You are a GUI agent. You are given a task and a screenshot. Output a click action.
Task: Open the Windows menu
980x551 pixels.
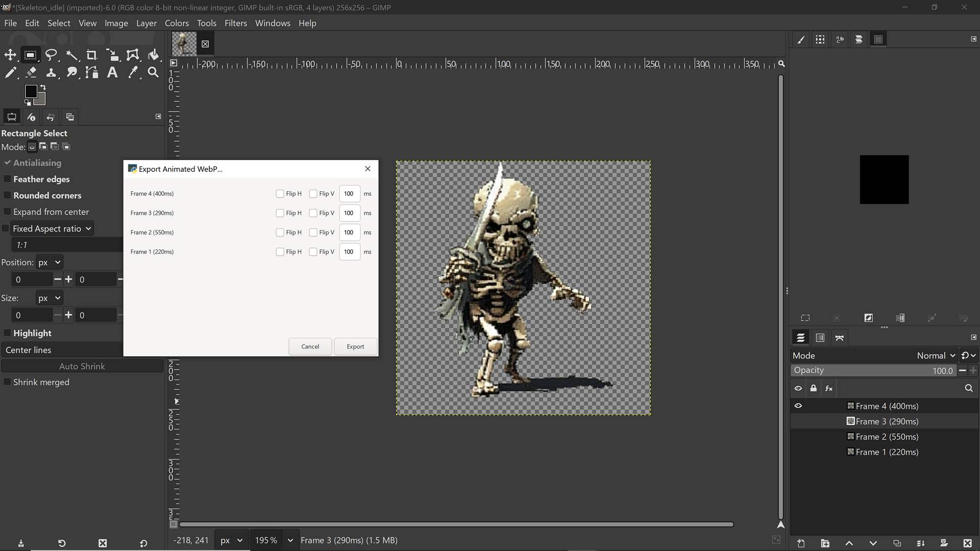tap(273, 23)
